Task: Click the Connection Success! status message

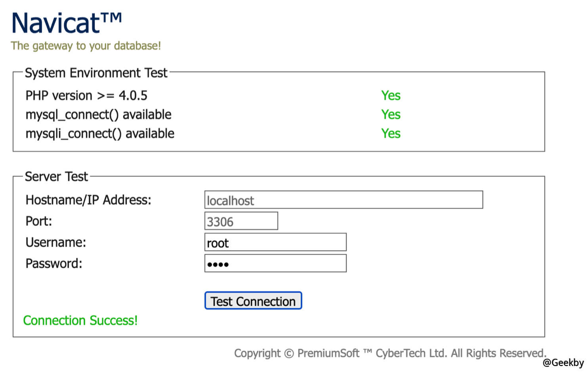Action: tap(80, 320)
